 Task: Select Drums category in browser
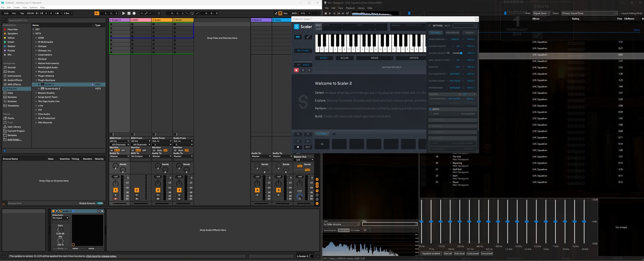point(11,72)
